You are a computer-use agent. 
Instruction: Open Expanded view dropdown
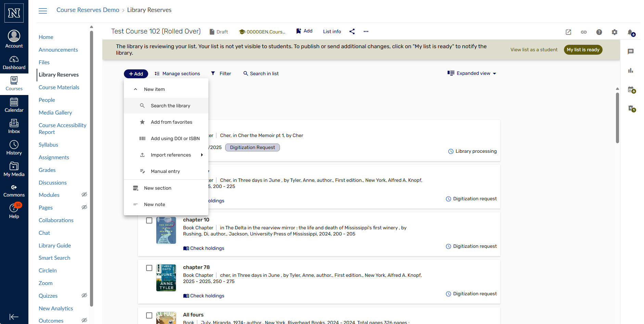pos(472,73)
